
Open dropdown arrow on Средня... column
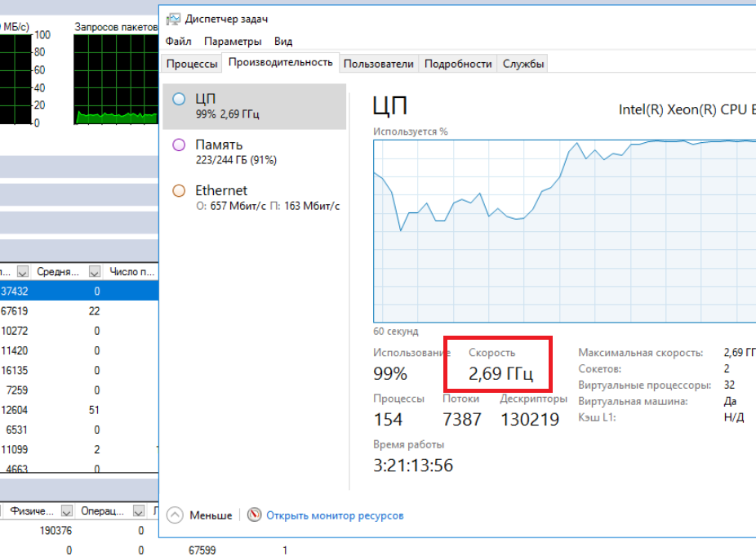tap(95, 271)
